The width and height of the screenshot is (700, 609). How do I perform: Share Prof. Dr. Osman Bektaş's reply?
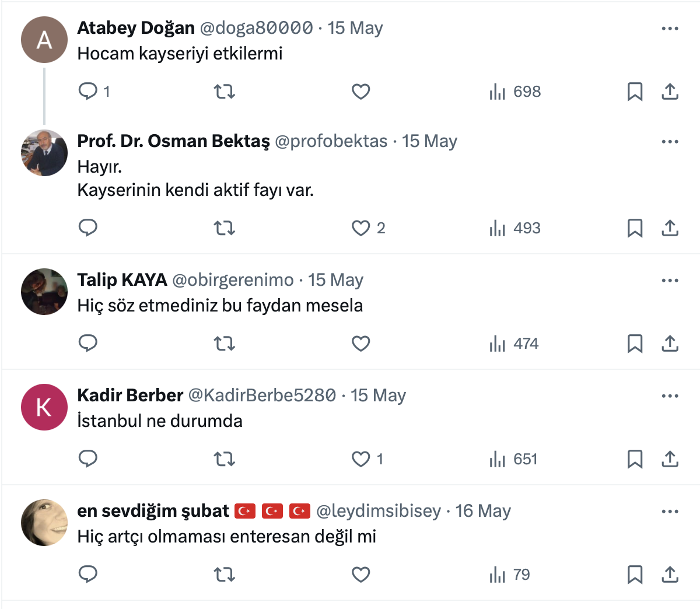(x=670, y=228)
